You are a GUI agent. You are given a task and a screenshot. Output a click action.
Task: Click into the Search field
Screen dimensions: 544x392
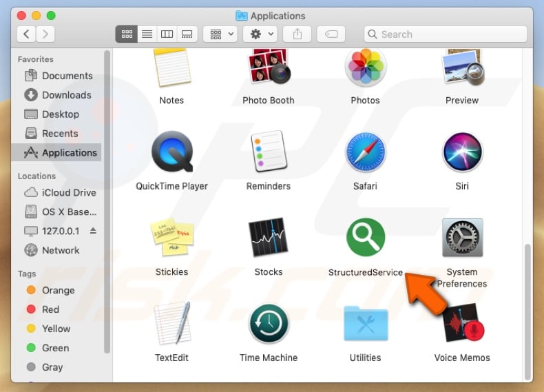(446, 34)
